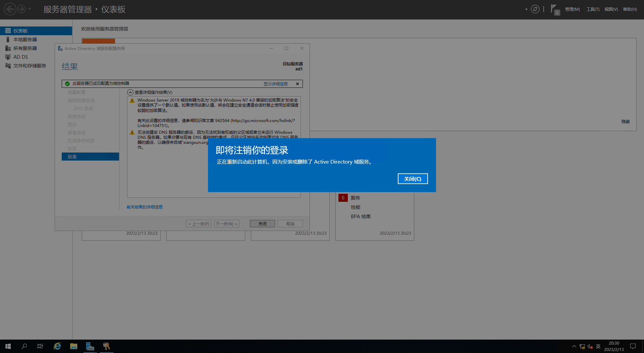The width and height of the screenshot is (644, 353).
Task: Open the 视图(V) menu
Action: [x=611, y=9]
